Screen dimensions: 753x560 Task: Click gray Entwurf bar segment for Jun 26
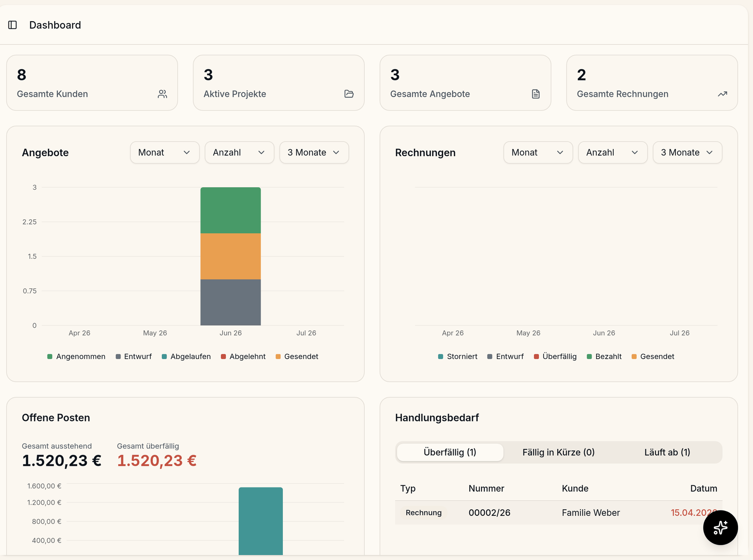click(x=231, y=302)
